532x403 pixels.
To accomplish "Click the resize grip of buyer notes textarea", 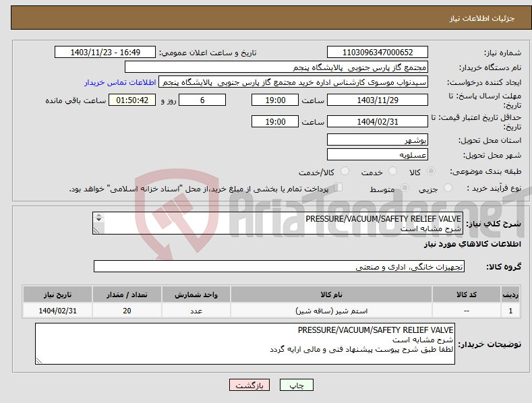I will pyautogui.click(x=39, y=361).
